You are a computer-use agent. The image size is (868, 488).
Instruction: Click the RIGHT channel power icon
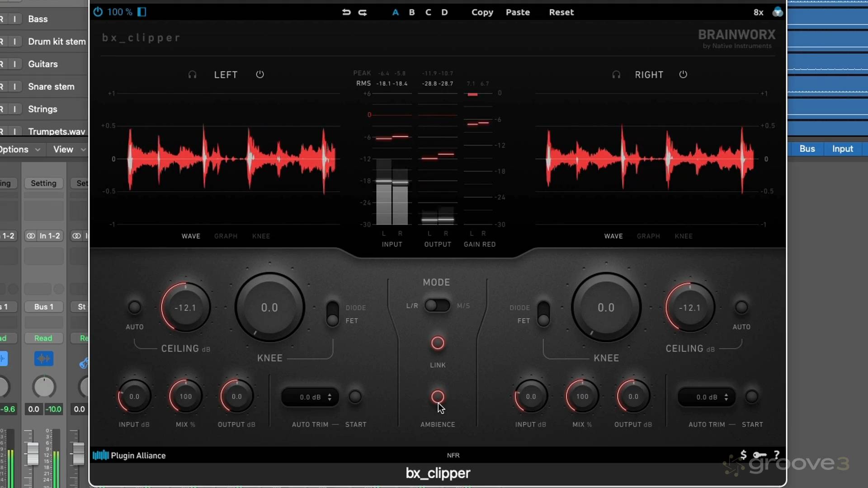[683, 75]
